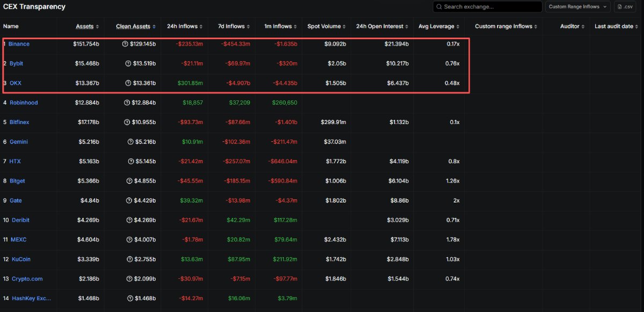Select Gate's average leverage 2x
The image size is (644, 312).
[456, 200]
